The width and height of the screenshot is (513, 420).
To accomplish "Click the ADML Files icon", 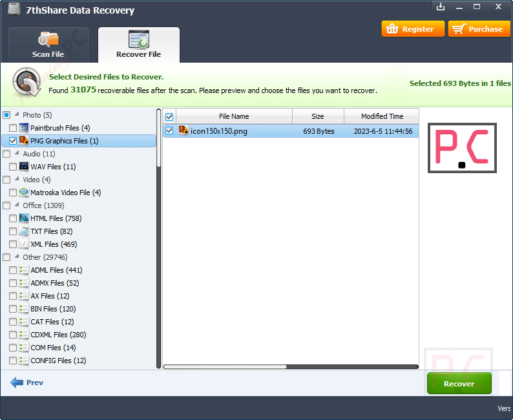I will pos(24,269).
